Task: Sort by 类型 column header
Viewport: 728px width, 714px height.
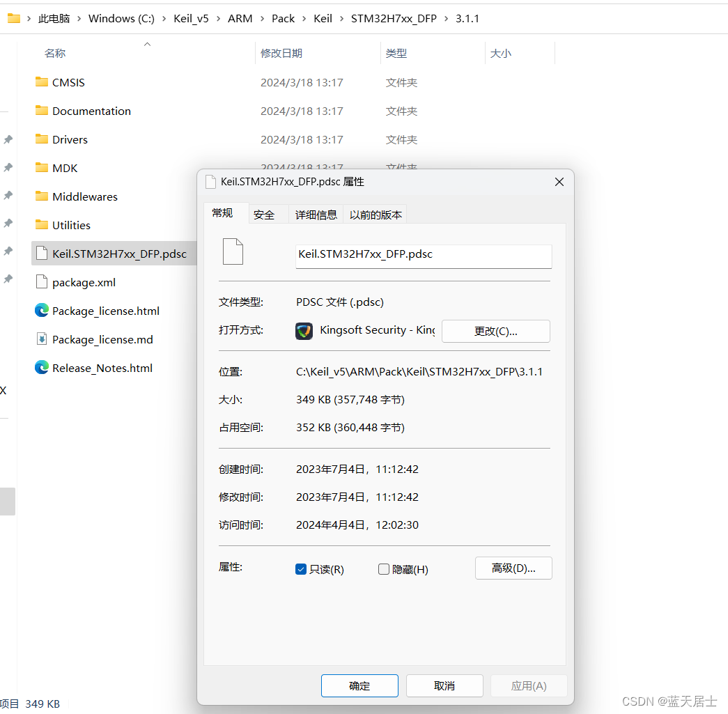Action: (396, 54)
